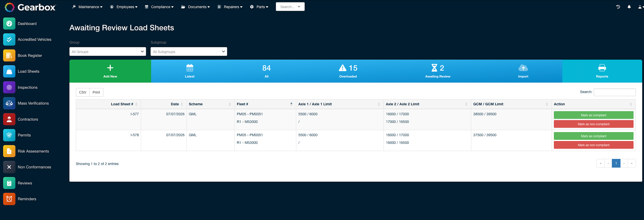Image resolution: width=644 pixels, height=220 pixels.
Task: Mark load sheet I-578 as compliant
Action: pyautogui.click(x=593, y=136)
